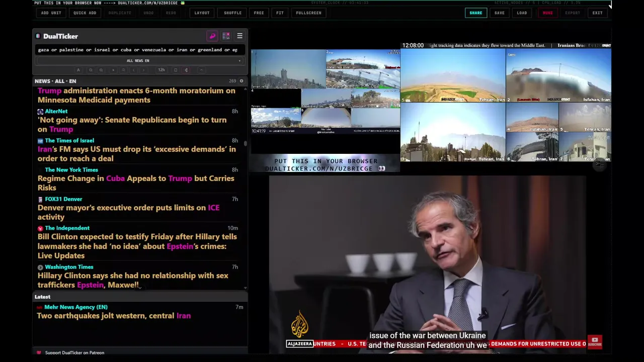Click the Mehr News Agency source icon
The height and width of the screenshot is (362, 644).
point(40,307)
